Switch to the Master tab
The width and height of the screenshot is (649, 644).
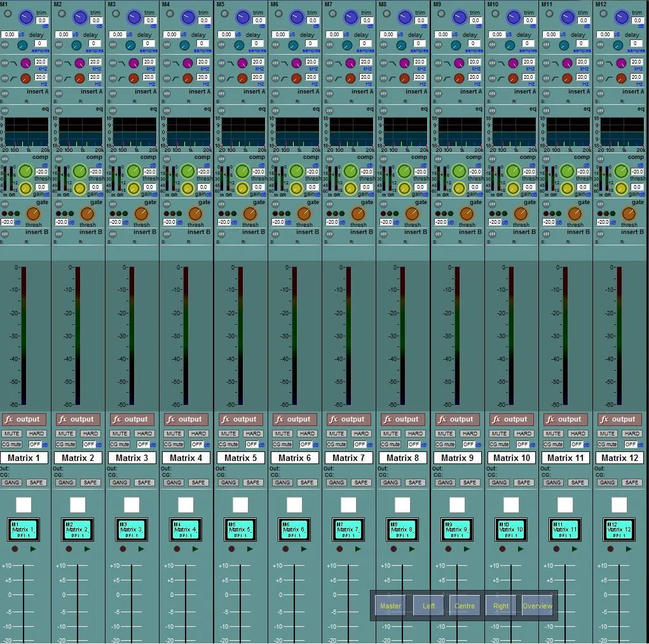[x=390, y=606]
